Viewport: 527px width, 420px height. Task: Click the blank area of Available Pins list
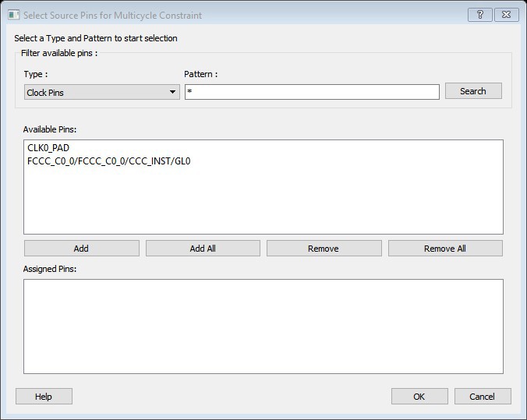click(x=263, y=203)
